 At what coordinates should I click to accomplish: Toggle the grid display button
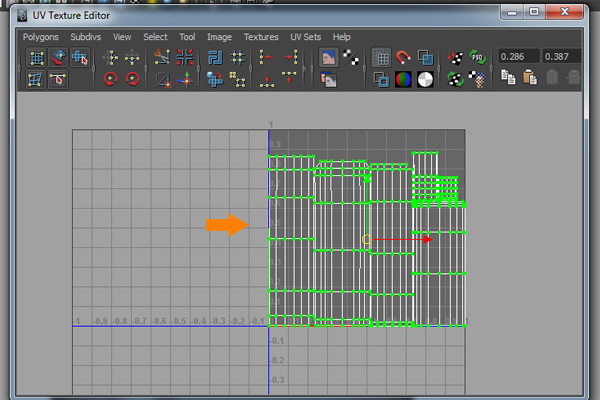click(x=381, y=58)
